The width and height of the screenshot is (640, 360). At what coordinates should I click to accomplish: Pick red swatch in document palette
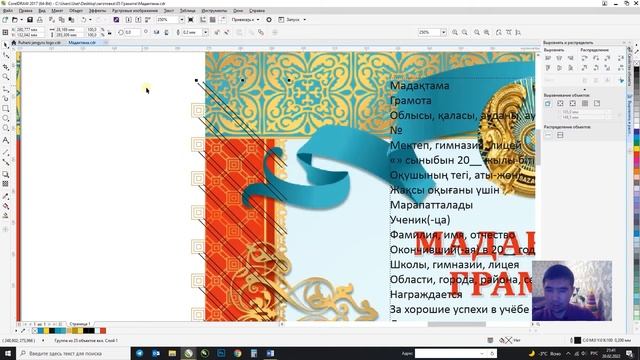click(x=103, y=331)
